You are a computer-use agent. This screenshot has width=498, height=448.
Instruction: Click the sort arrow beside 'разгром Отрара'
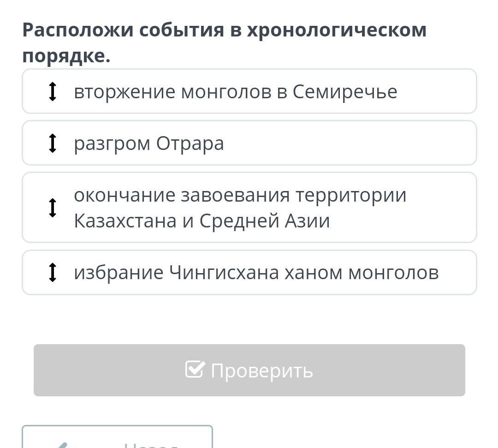pyautogui.click(x=53, y=143)
